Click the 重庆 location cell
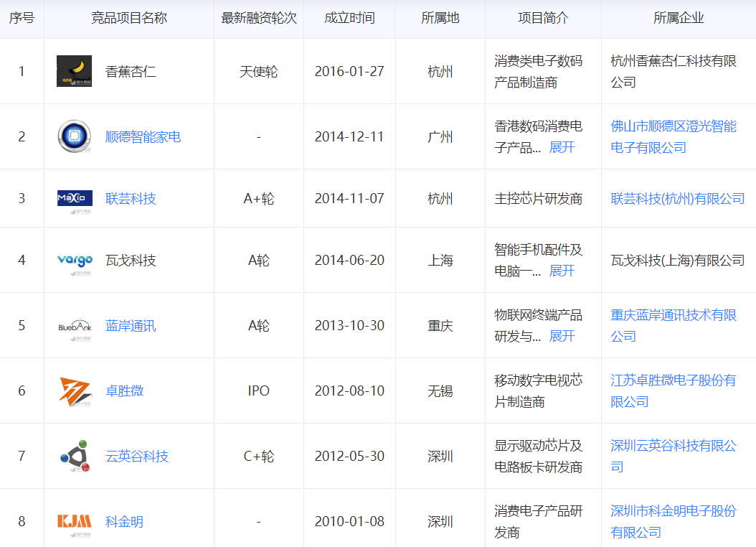This screenshot has width=756, height=547. pos(440,326)
